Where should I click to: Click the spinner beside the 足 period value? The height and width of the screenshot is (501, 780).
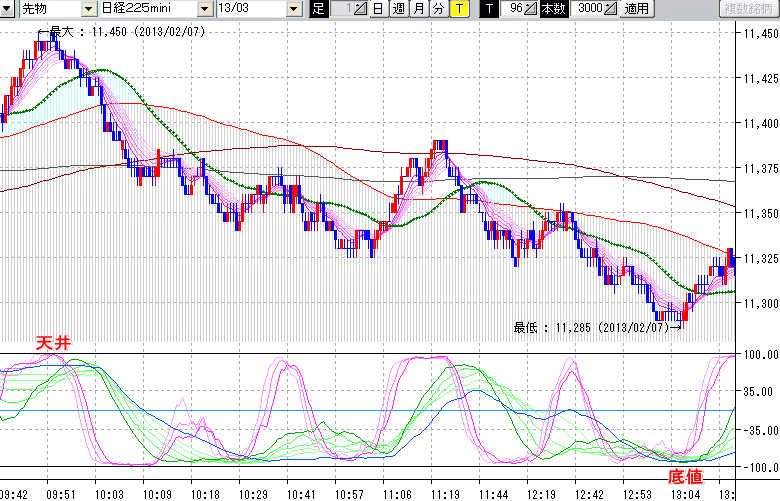pos(362,9)
